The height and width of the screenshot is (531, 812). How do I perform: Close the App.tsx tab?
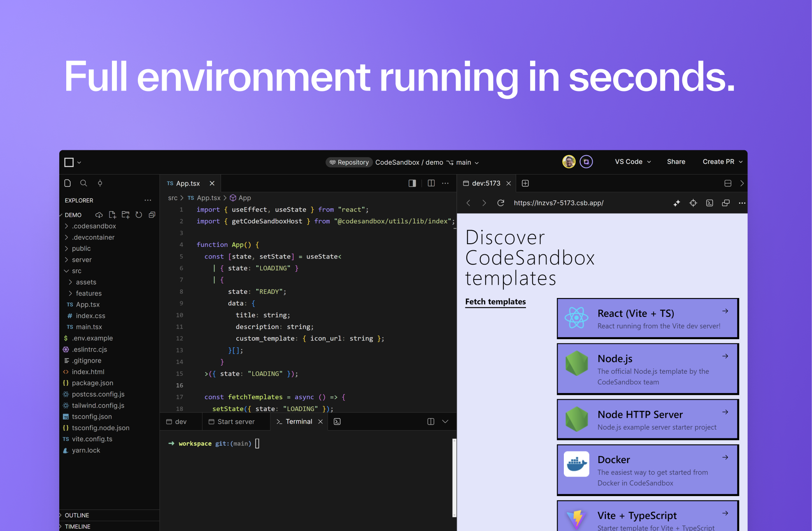pos(212,183)
